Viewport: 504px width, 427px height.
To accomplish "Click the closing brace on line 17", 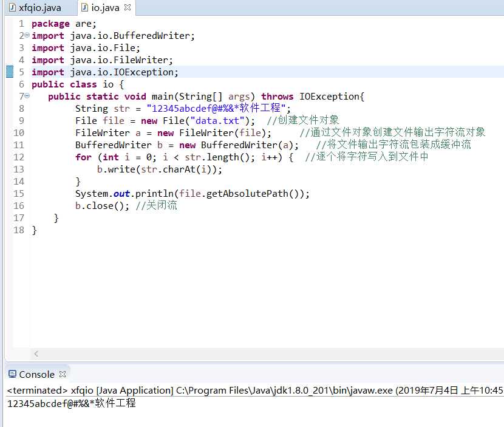I will 56,218.
